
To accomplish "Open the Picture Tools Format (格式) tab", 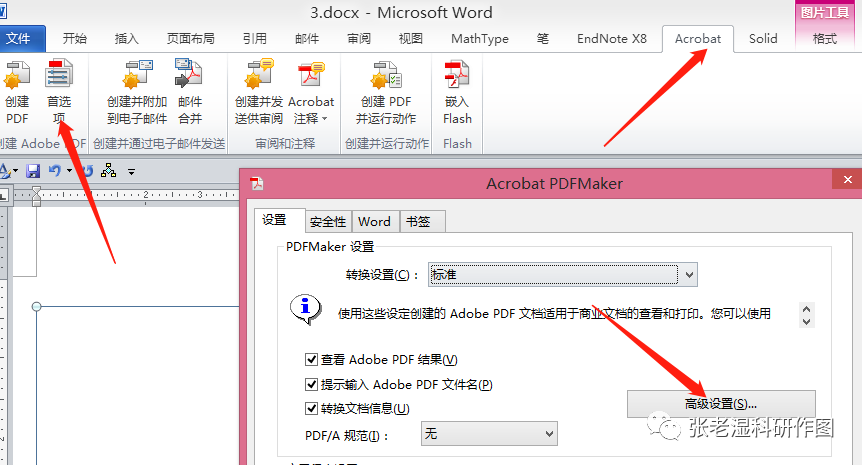I will (825, 38).
